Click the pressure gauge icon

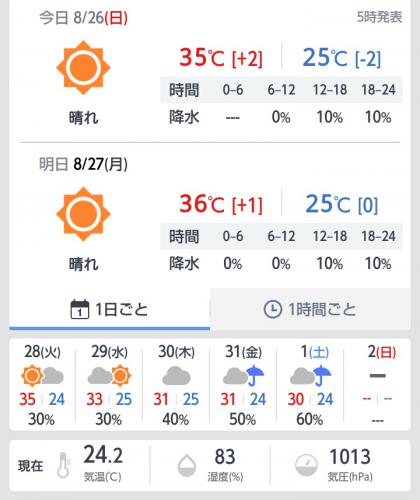[306, 465]
